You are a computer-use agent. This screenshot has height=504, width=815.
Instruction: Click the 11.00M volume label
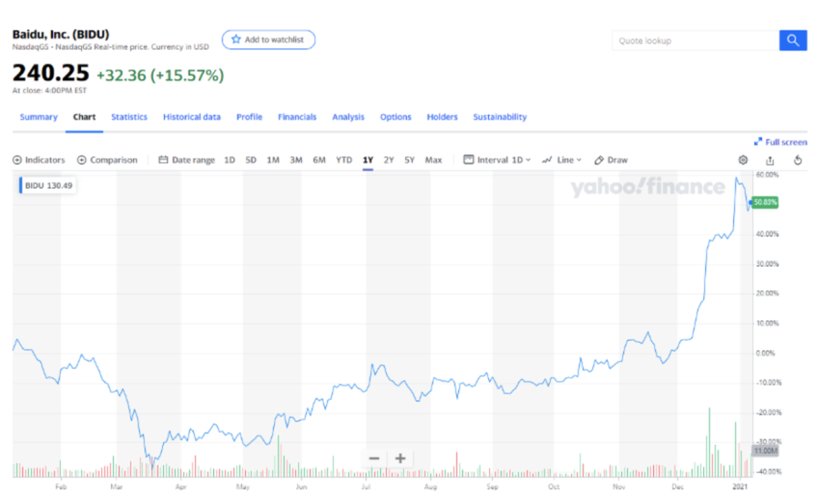pos(765,451)
